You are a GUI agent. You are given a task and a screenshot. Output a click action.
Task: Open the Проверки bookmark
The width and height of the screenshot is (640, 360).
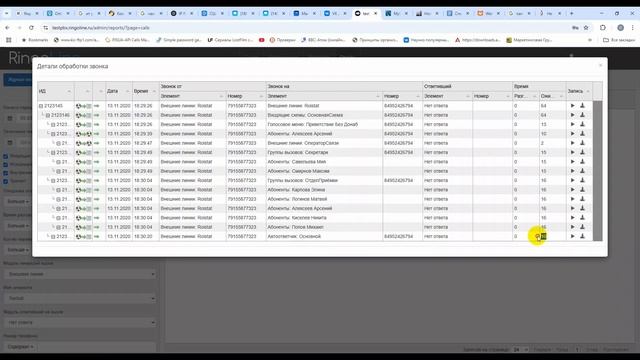click(282, 40)
